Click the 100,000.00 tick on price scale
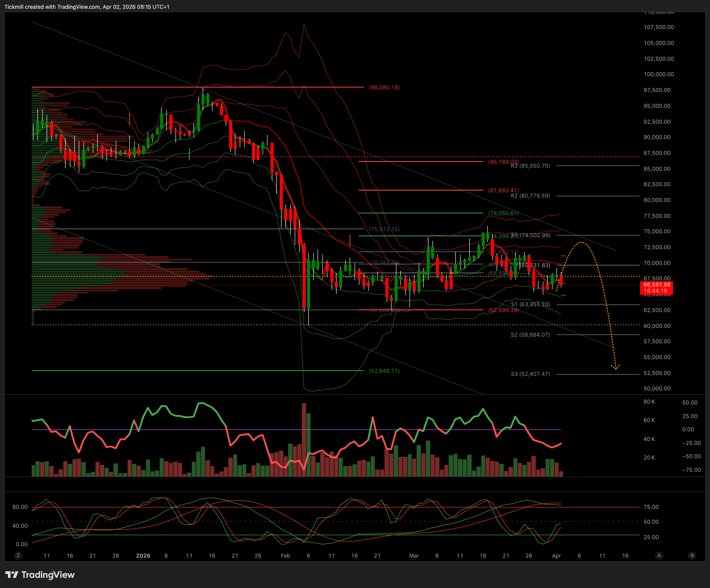 click(x=659, y=74)
